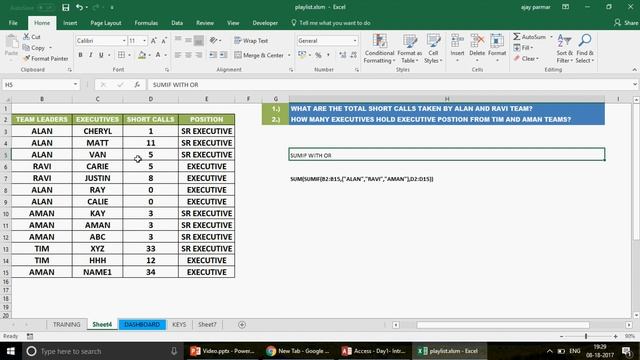Decrease font size with the smaller A icon
Image resolution: width=640 pixels, height=360 pixels.
(164, 41)
